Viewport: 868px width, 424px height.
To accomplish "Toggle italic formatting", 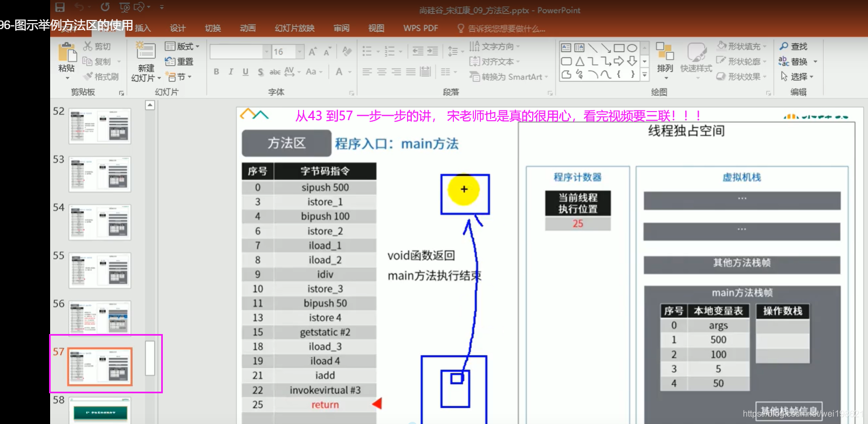I will (231, 72).
